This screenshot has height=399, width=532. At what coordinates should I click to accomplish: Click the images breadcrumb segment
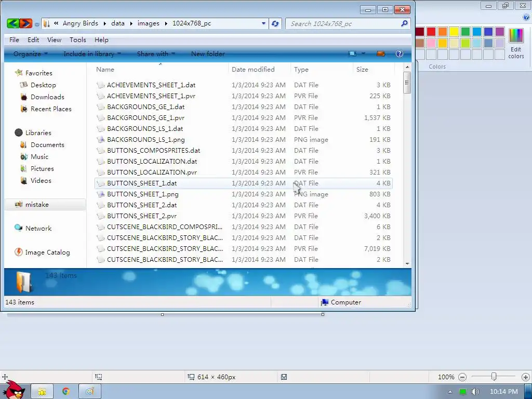148,23
